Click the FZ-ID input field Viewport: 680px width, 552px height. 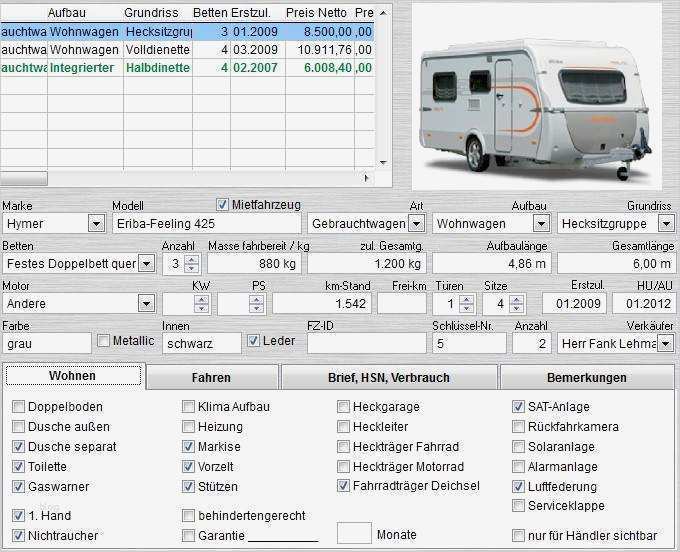click(367, 343)
